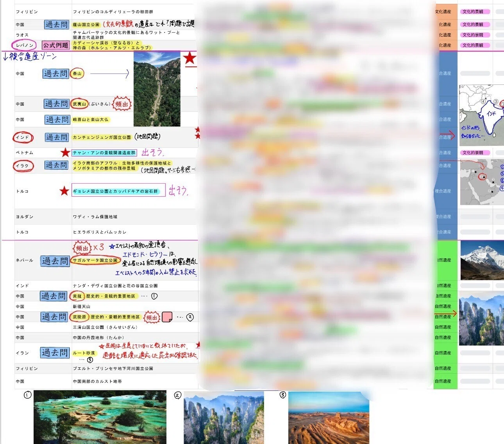Select cell カンチェンジュンガ国立公園
Screen dimensions: 504x444
coord(102,137)
